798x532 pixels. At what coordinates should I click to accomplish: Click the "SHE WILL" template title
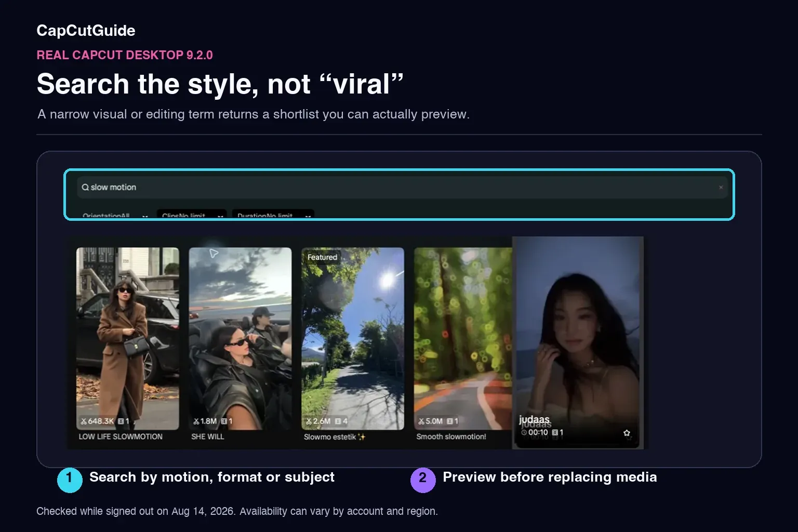(208, 437)
